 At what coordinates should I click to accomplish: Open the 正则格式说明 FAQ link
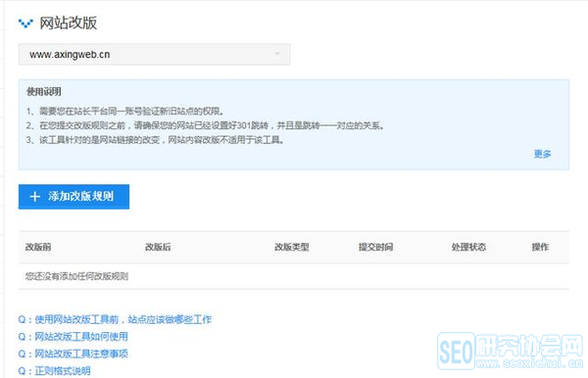[x=54, y=371]
